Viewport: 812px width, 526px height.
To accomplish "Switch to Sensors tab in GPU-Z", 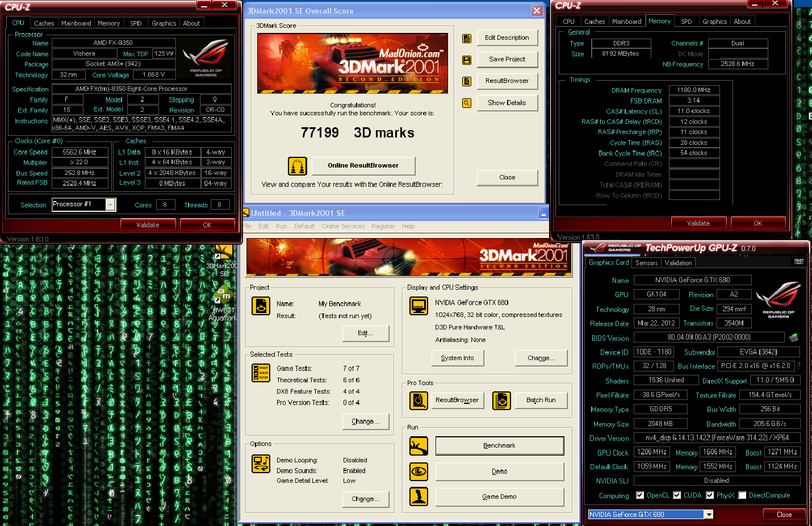I will (x=646, y=263).
